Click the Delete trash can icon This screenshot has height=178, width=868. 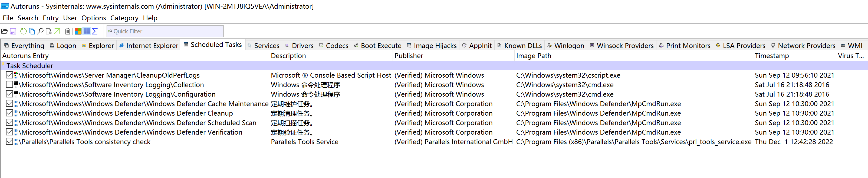68,31
